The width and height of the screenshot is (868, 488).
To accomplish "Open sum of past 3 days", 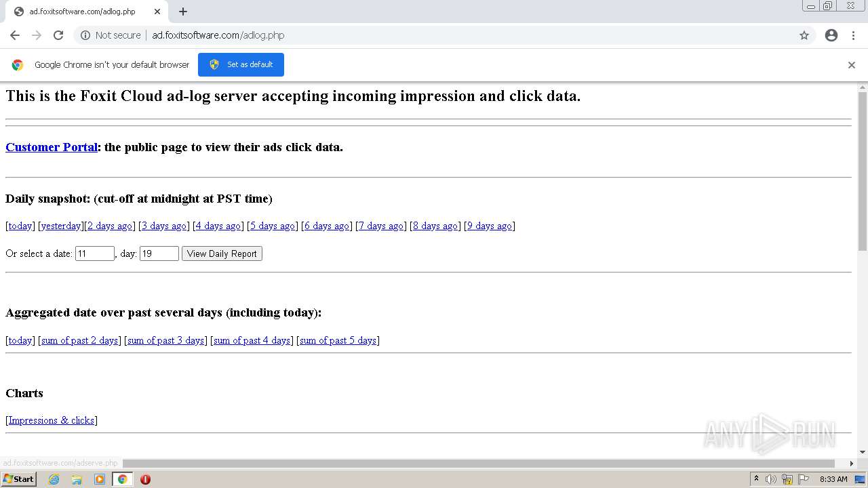I will tap(166, 340).
